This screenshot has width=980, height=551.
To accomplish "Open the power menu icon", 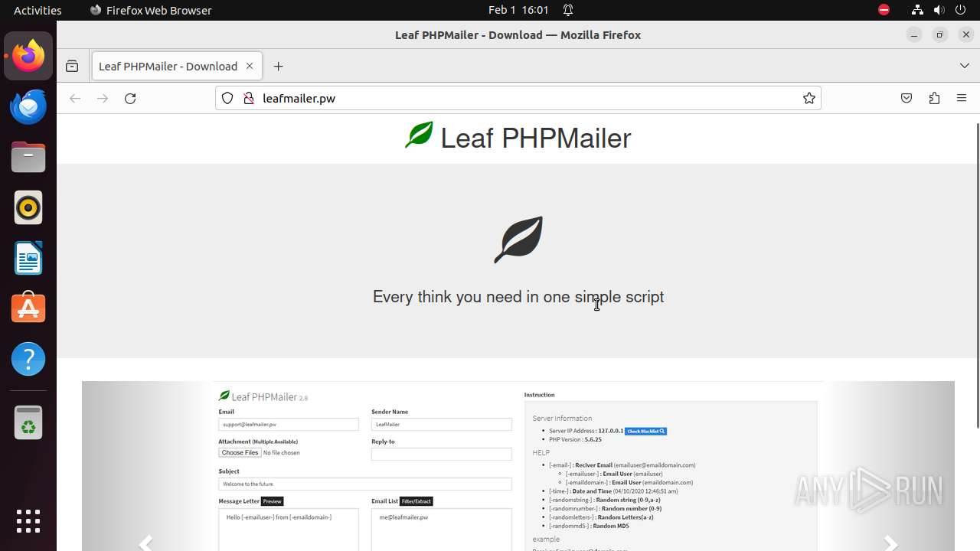I will (962, 10).
